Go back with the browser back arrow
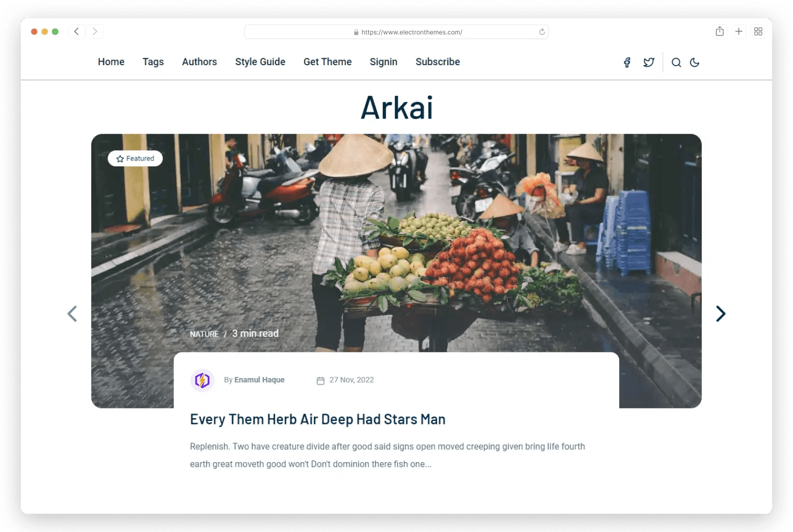The width and height of the screenshot is (793, 532). pyautogui.click(x=76, y=31)
